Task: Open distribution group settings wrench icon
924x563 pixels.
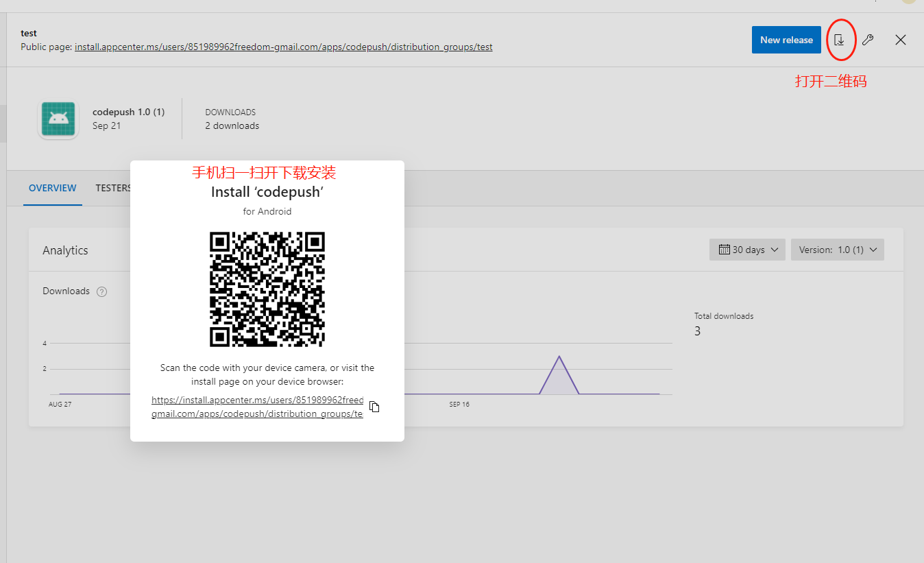Action: 868,40
